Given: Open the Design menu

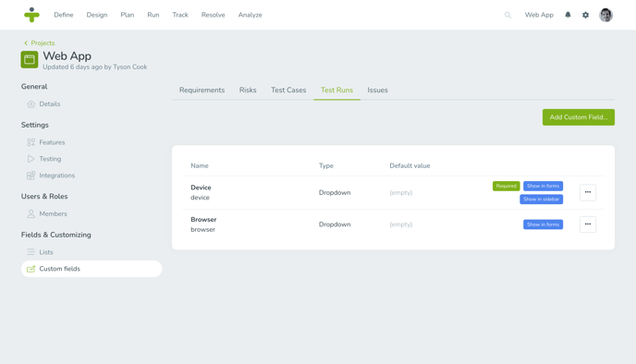Looking at the screenshot, I should click(x=97, y=15).
